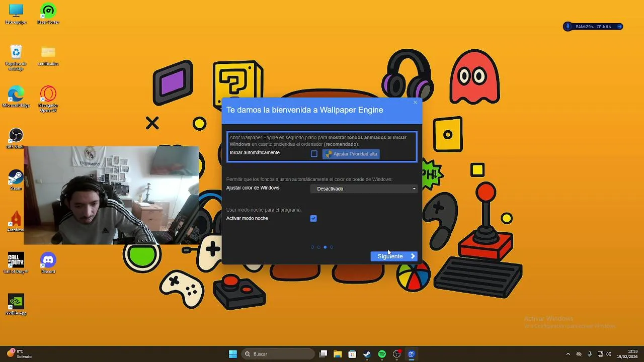Open the Este equipo desktop icon
Screen dimensions: 644x362
tap(16, 14)
